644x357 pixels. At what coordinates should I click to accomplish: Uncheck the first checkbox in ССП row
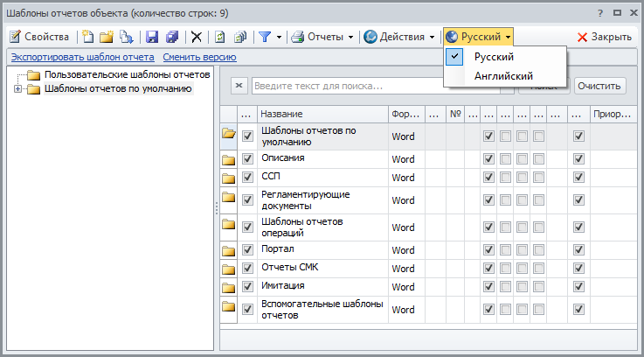point(247,178)
